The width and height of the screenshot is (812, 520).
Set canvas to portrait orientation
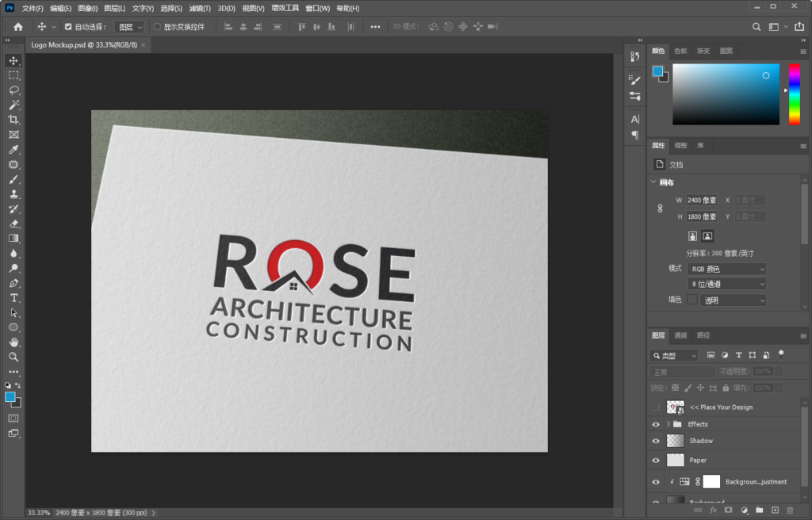692,236
